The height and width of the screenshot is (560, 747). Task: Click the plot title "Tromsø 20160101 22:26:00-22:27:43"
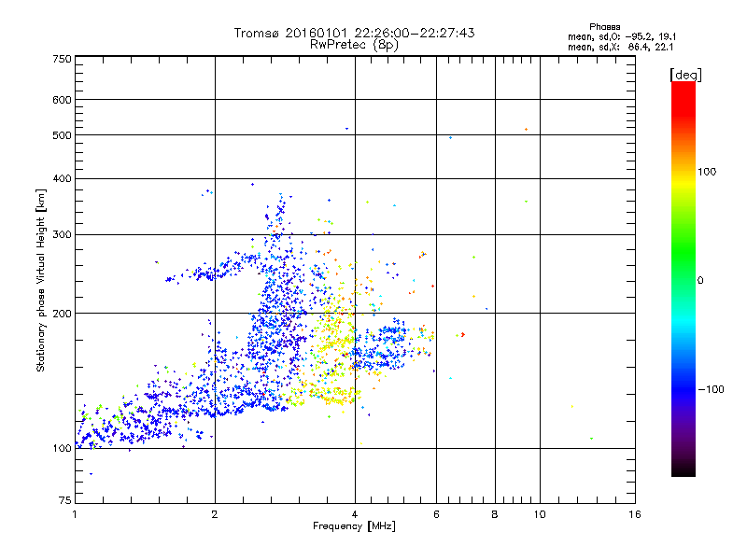(x=354, y=33)
